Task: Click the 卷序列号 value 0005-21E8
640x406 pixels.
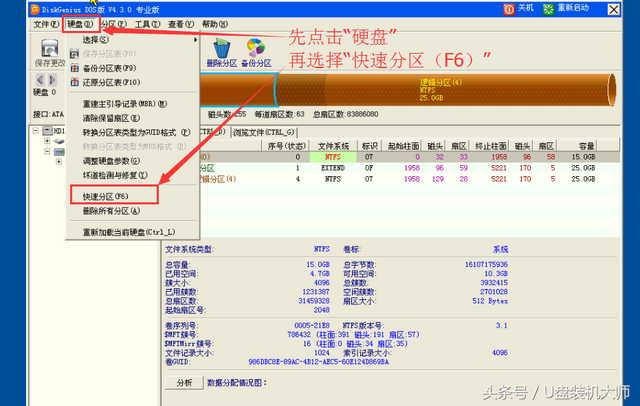Action: pyautogui.click(x=312, y=325)
